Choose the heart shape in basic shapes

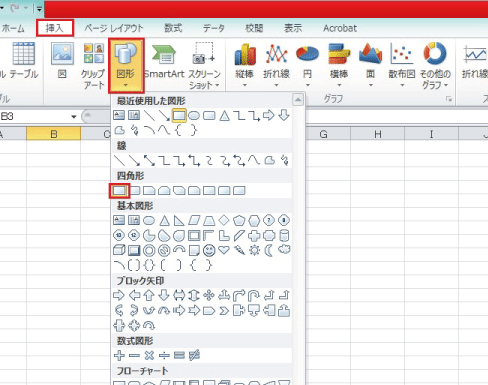tap(224, 250)
